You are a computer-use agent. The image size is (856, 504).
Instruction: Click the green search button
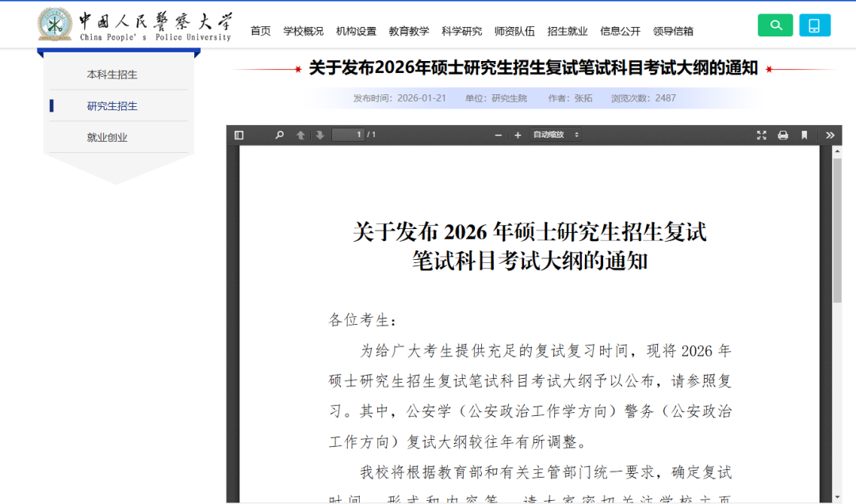coord(775,25)
